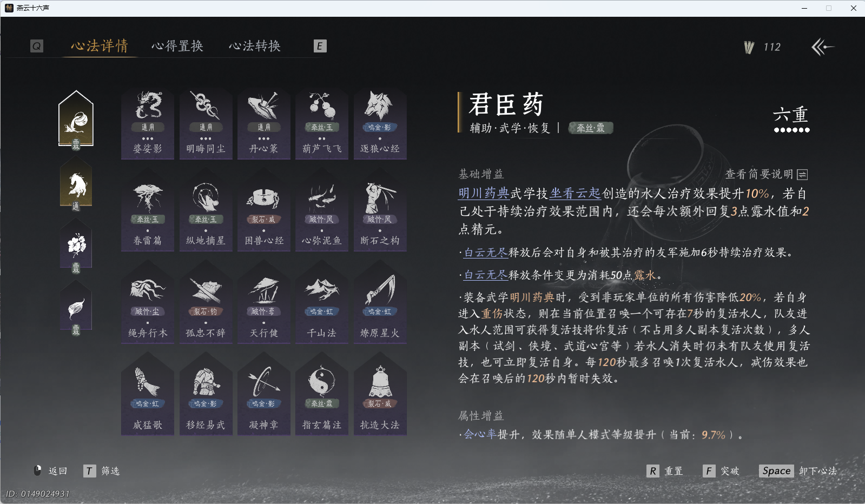Open the 明川药典 link

tap(484, 194)
